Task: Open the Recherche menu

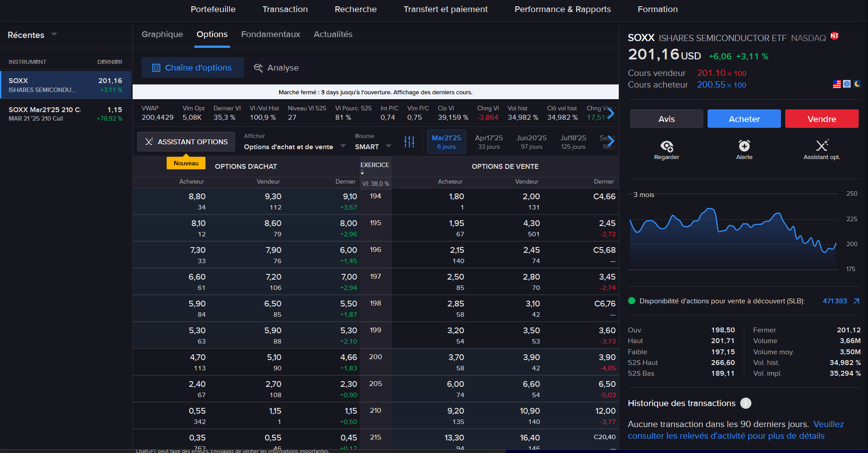Action: point(356,9)
